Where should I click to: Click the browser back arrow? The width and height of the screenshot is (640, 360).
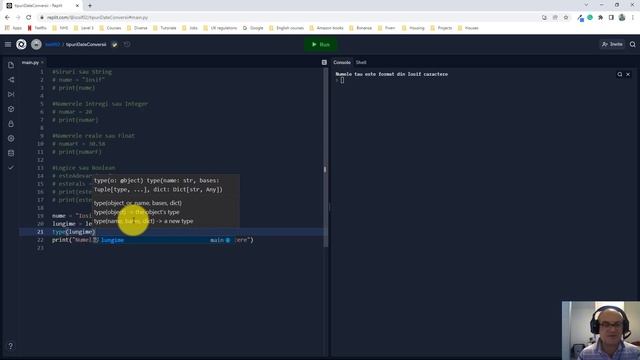click(7, 18)
